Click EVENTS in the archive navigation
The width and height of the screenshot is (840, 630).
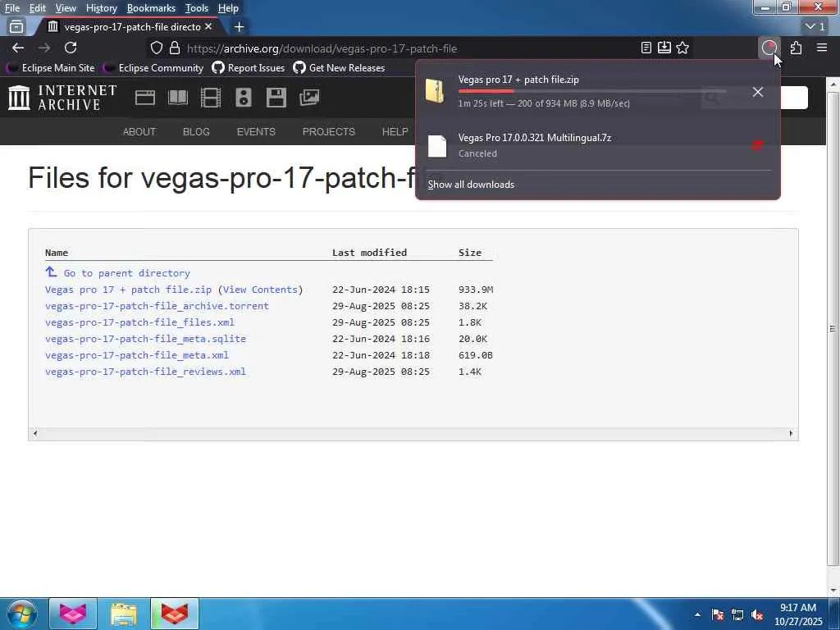click(256, 132)
